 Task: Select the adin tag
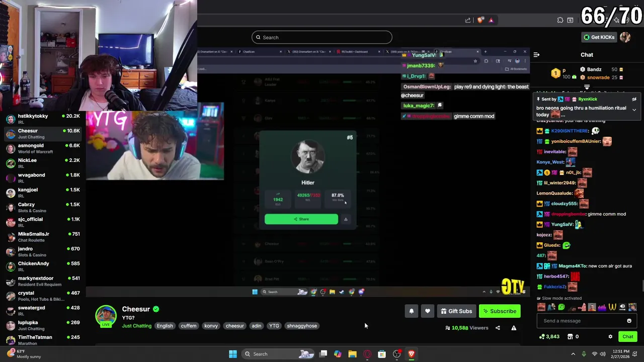pyautogui.click(x=257, y=326)
